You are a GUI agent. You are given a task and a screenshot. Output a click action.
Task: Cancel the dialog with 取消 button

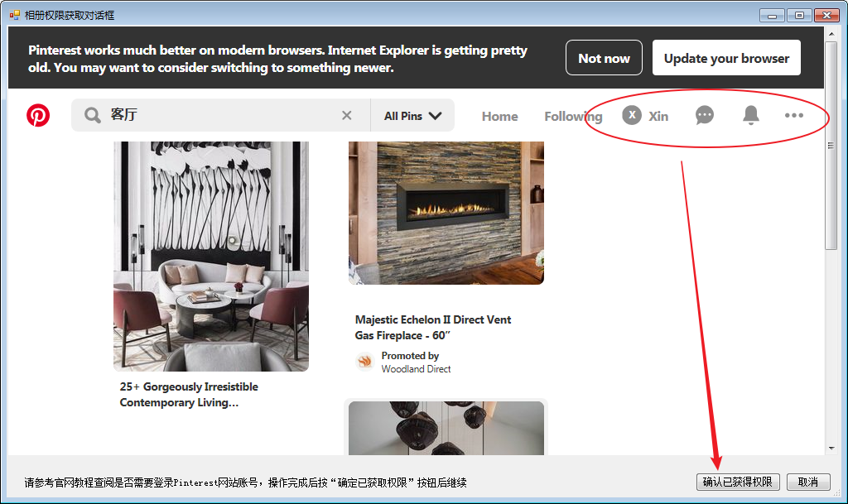coord(807,482)
